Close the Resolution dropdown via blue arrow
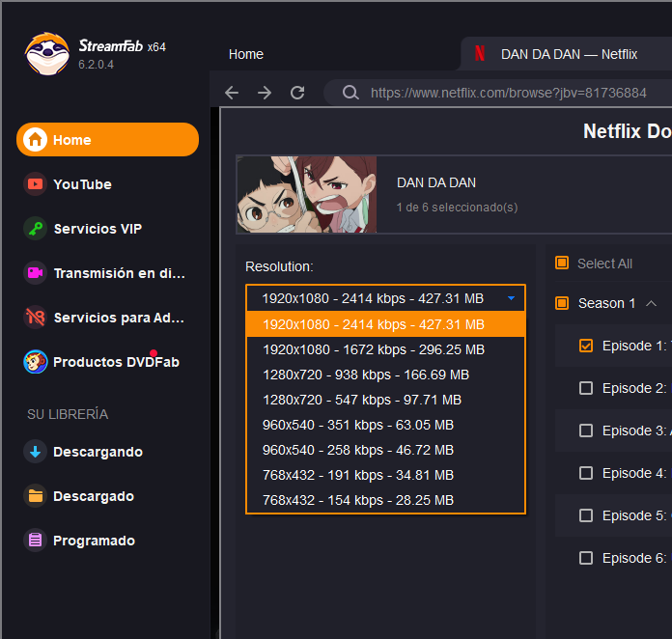Screen dimensions: 672x639 coord(511,298)
